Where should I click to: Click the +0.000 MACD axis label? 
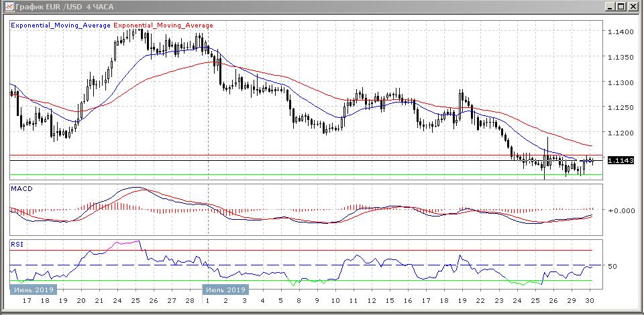coord(620,210)
